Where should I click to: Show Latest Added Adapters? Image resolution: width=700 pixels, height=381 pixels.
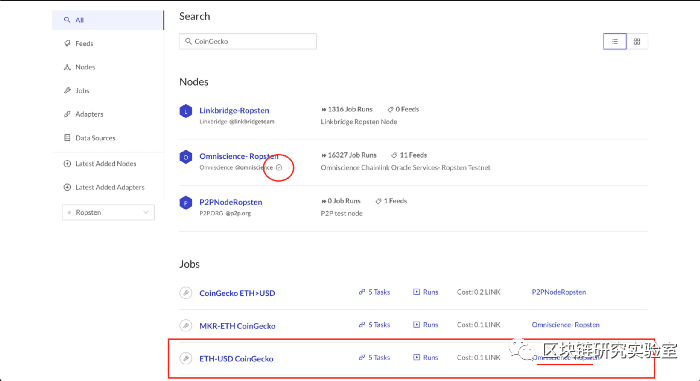[x=109, y=188]
